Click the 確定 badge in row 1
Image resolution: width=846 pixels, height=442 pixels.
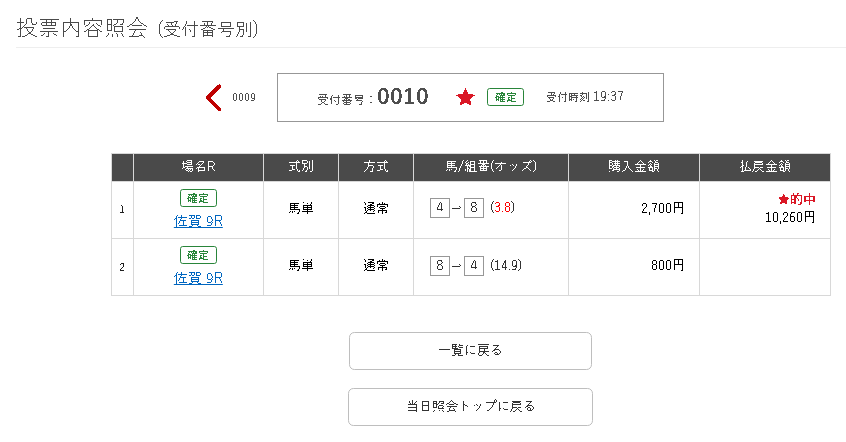[x=199, y=198]
